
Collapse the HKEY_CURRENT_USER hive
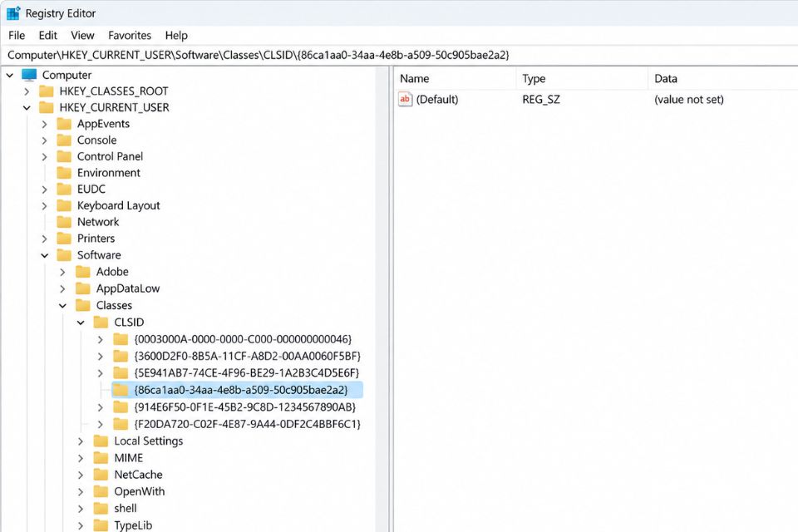(27, 108)
